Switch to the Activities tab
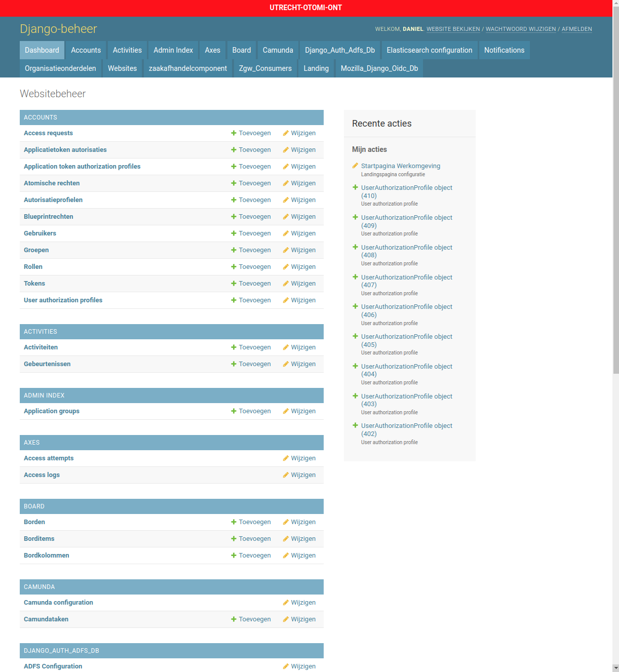This screenshot has width=619, height=672. (x=127, y=50)
